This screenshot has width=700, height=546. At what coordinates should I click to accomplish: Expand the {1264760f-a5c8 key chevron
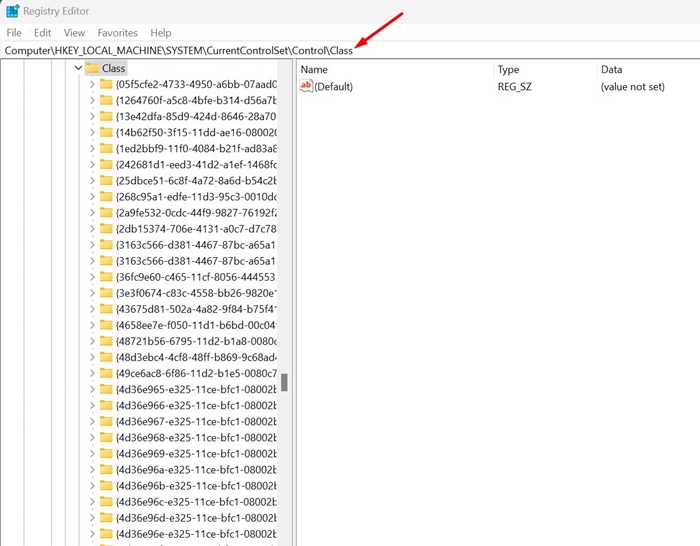(92, 100)
